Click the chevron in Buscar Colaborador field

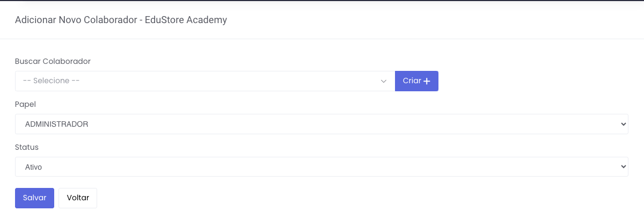click(384, 81)
